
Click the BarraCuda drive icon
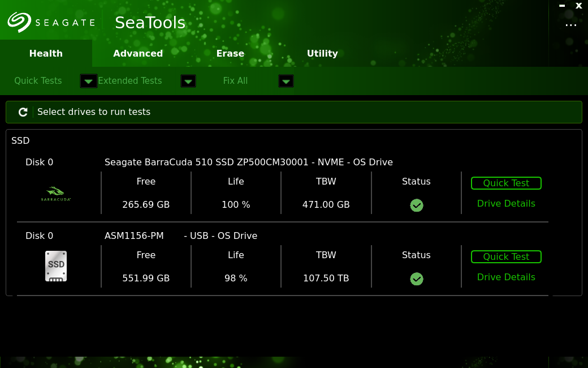pyautogui.click(x=55, y=194)
